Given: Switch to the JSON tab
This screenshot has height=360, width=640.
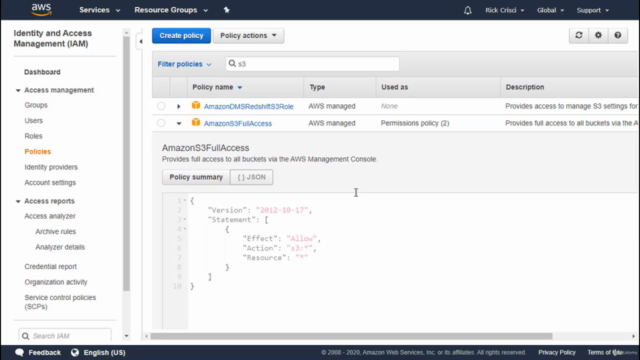Looking at the screenshot, I should [251, 177].
